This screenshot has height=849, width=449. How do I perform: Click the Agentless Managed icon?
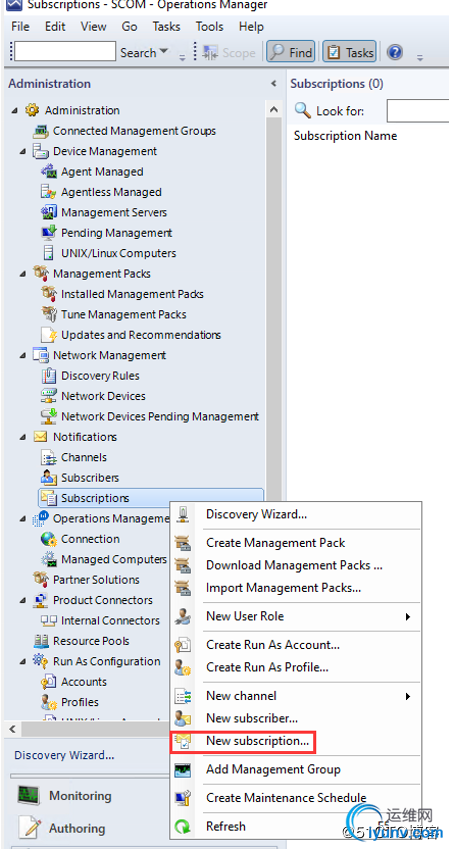(x=48, y=192)
